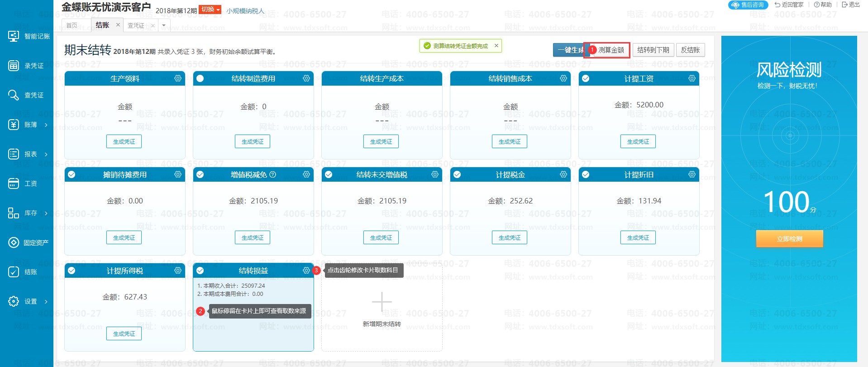The image size is (868, 367).
Task: Switch to the 首页 tab
Action: [72, 25]
